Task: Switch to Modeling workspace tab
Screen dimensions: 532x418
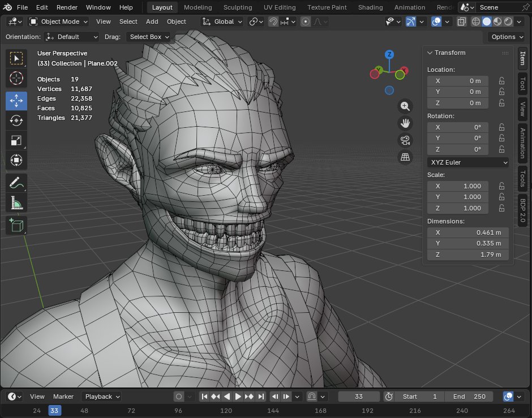Action: click(x=198, y=7)
